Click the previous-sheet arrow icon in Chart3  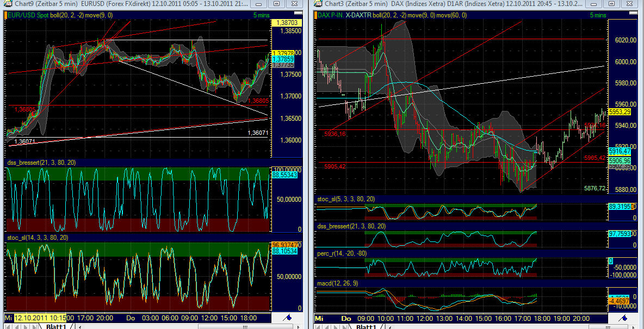326,326
